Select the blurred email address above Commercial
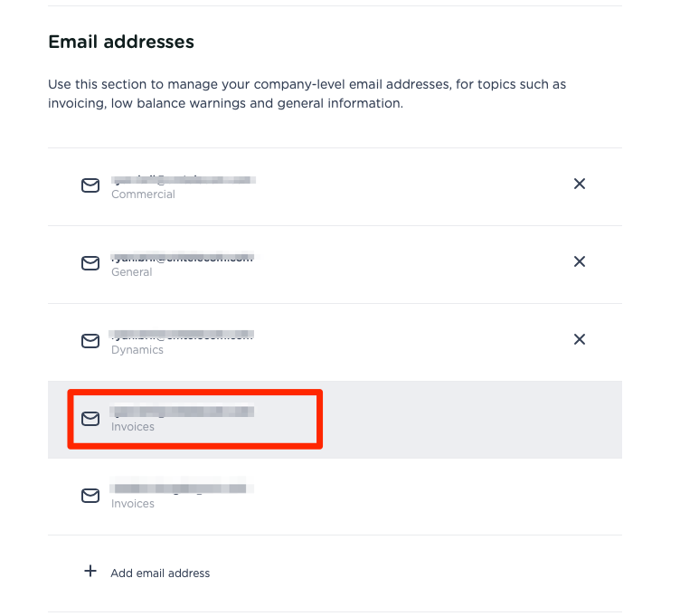 (x=182, y=180)
